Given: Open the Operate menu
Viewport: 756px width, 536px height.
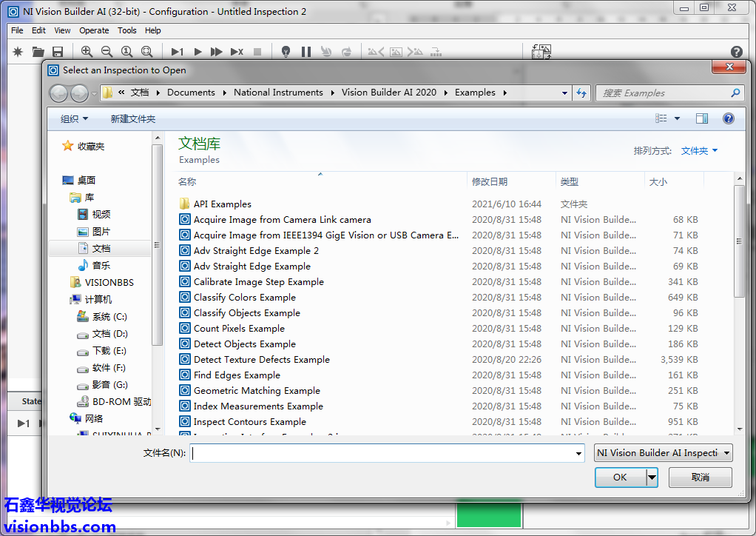Looking at the screenshot, I should click(x=94, y=30).
